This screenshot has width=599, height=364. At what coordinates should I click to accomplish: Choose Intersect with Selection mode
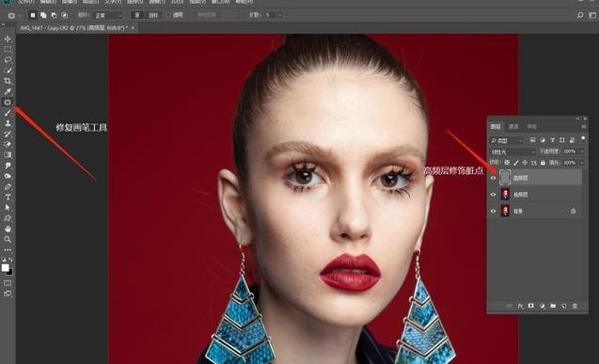point(65,15)
